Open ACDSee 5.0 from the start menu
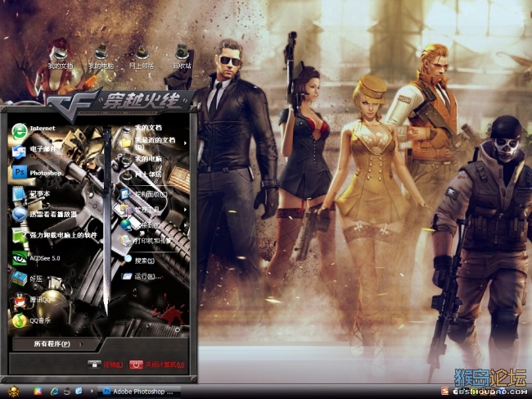This screenshot has height=399, width=532. [x=36, y=258]
